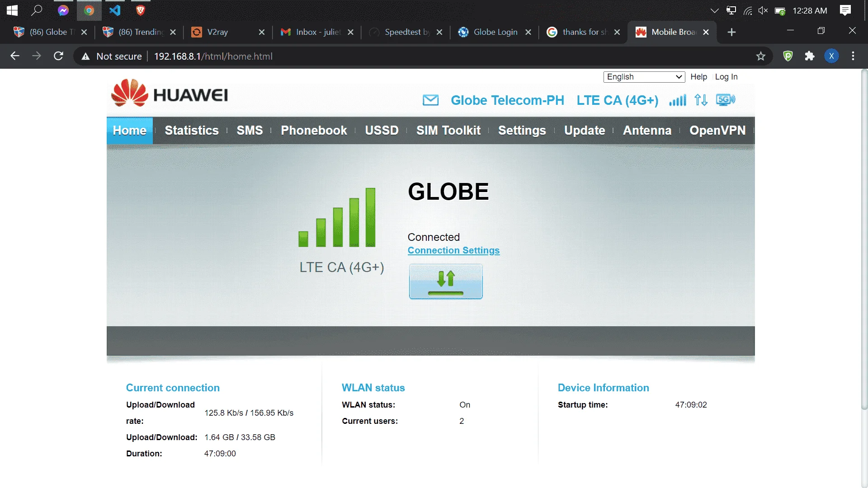Bookmark this page with the star
868x488 pixels.
point(761,56)
